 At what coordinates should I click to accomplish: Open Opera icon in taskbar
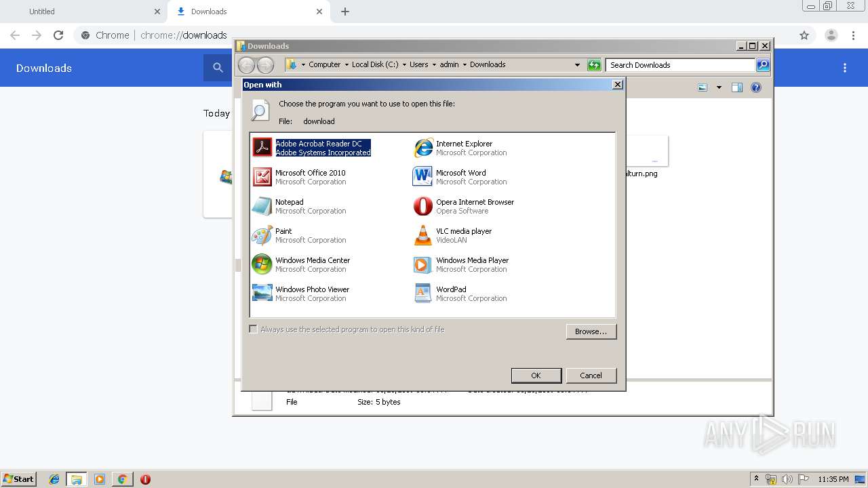[x=145, y=479]
